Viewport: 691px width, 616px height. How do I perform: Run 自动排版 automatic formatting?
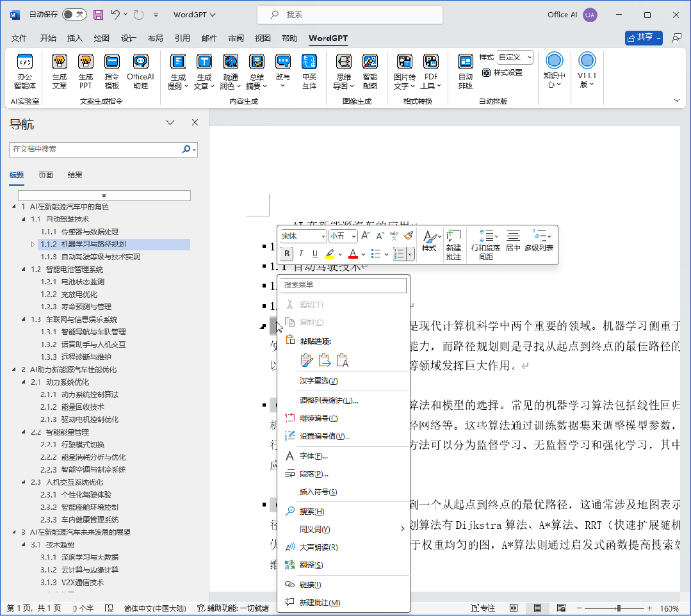(465, 70)
